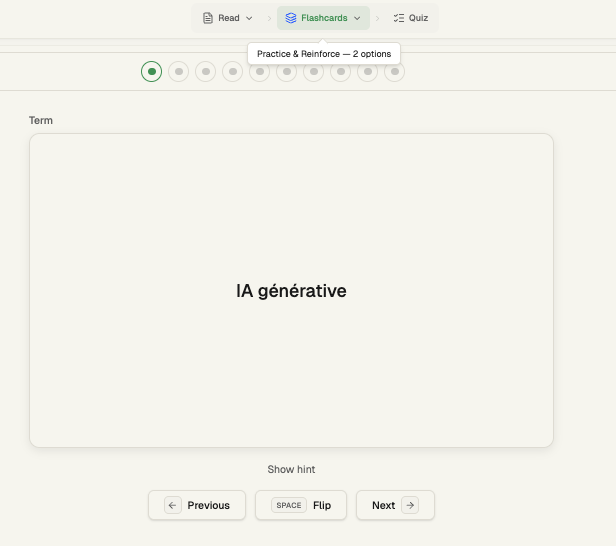This screenshot has width=616, height=546.
Task: Jump to the fourth flashcard dot
Action: pyautogui.click(x=233, y=71)
